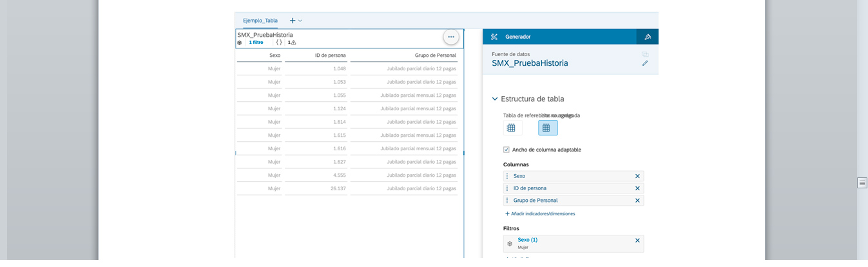Screen dimensions: 868x267
Task: Remove the ID de persona column
Action: pyautogui.click(x=637, y=188)
